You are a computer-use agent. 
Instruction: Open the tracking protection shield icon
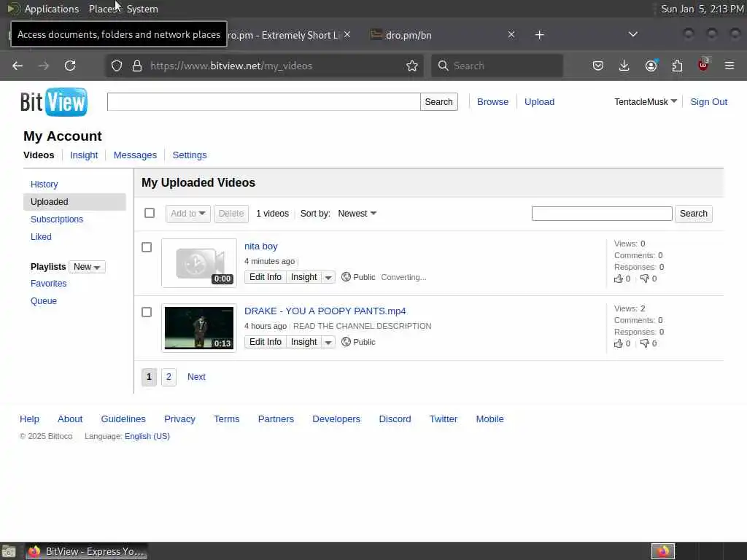tap(117, 66)
